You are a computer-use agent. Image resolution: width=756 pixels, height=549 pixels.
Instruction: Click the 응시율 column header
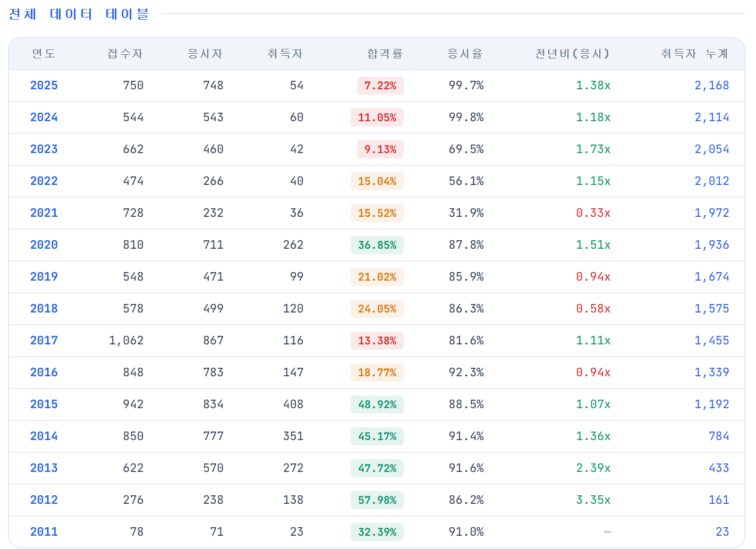465,54
